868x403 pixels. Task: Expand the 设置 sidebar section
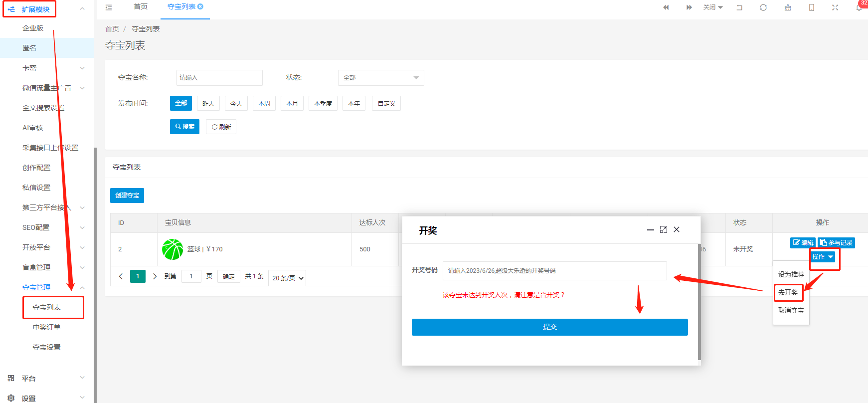82,398
